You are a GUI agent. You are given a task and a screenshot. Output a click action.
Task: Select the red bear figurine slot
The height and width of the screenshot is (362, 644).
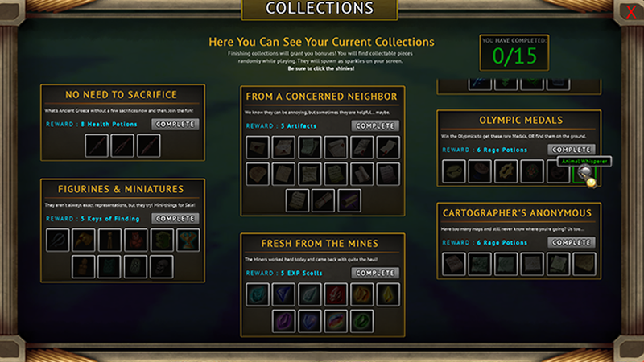coord(136,240)
